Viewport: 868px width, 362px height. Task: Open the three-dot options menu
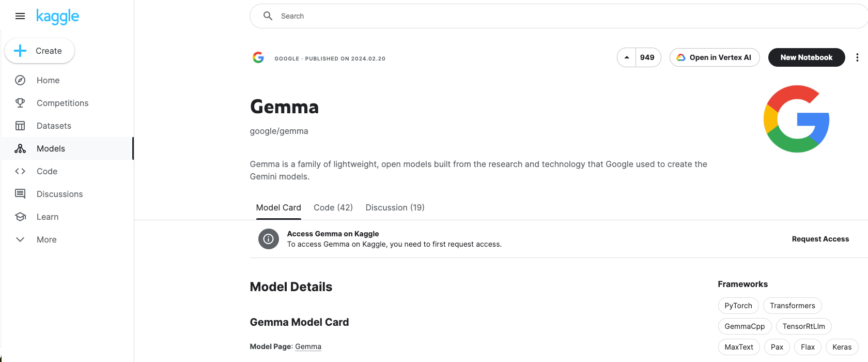pos(857,57)
